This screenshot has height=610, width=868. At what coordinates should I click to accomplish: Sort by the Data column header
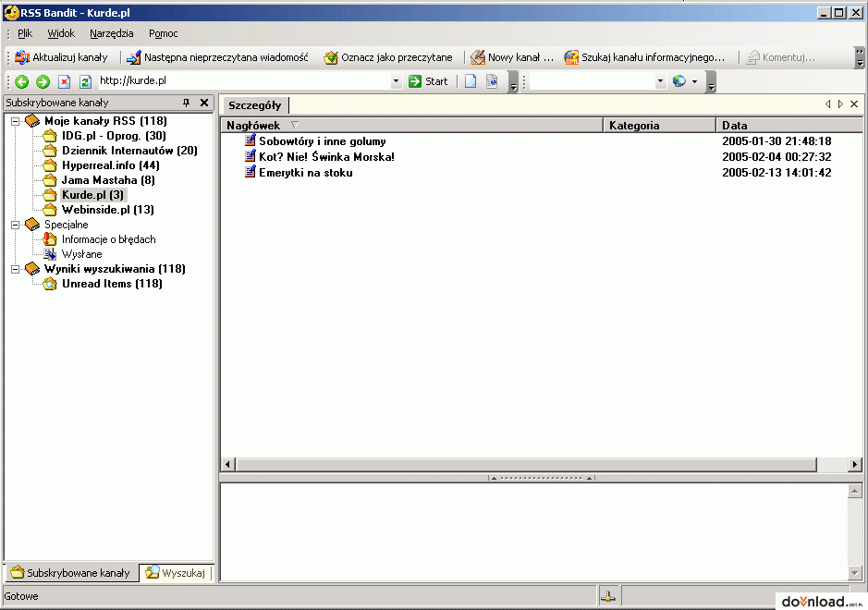[789, 125]
